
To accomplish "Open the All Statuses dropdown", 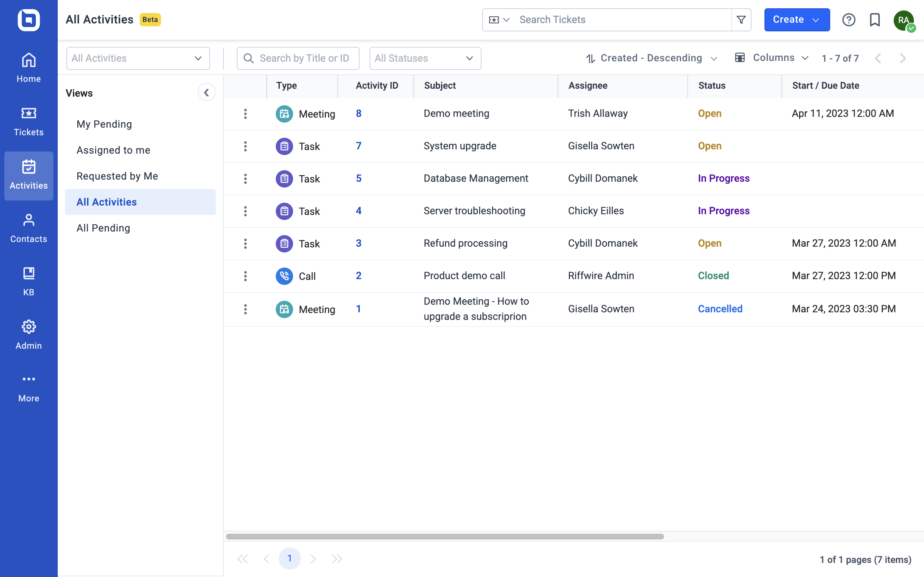I will [x=424, y=58].
